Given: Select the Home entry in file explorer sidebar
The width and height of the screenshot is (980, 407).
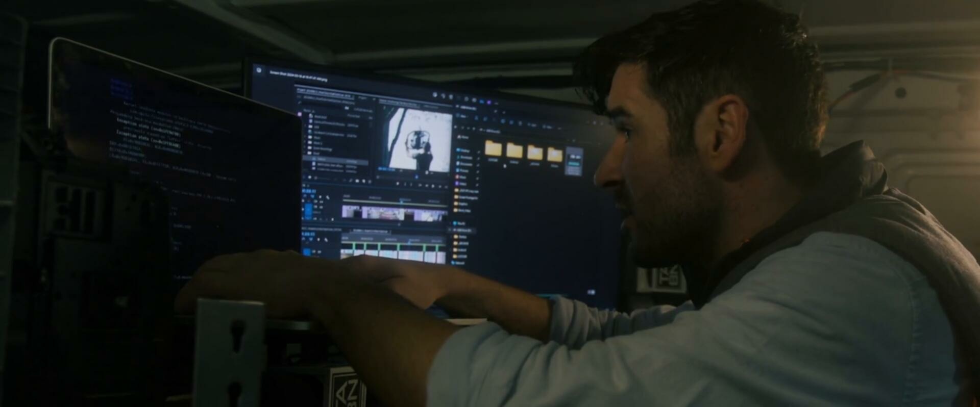Looking at the screenshot, I should click(x=463, y=137).
